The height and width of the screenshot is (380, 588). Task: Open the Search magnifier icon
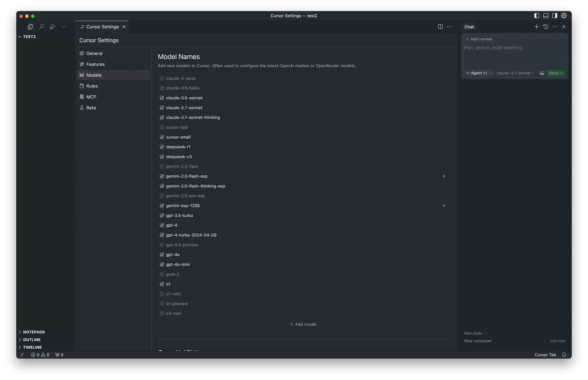pyautogui.click(x=42, y=27)
